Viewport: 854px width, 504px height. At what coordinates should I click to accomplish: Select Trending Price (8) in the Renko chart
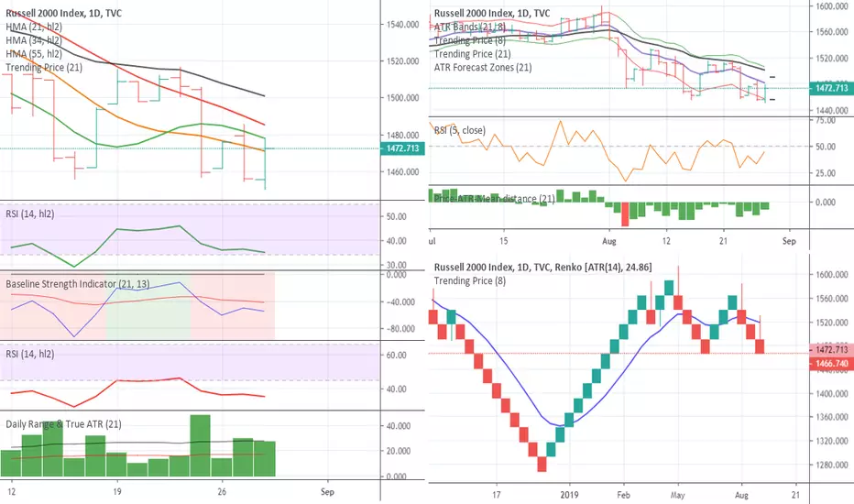470,280
